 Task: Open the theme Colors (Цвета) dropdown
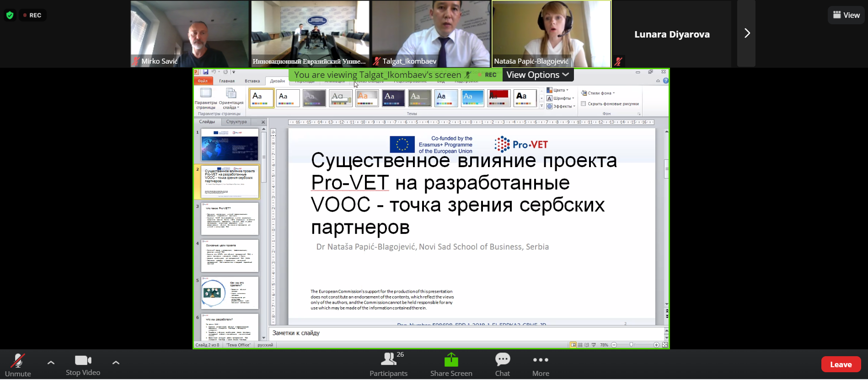(557, 90)
